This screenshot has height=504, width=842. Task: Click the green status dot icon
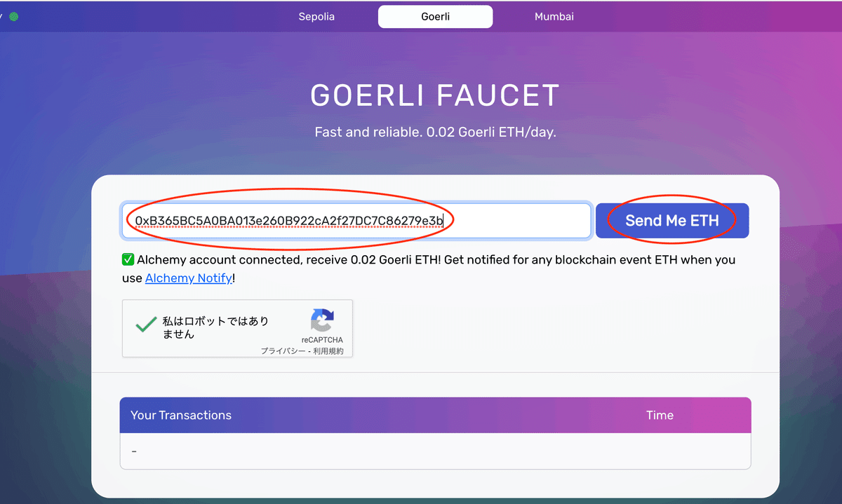(x=13, y=16)
